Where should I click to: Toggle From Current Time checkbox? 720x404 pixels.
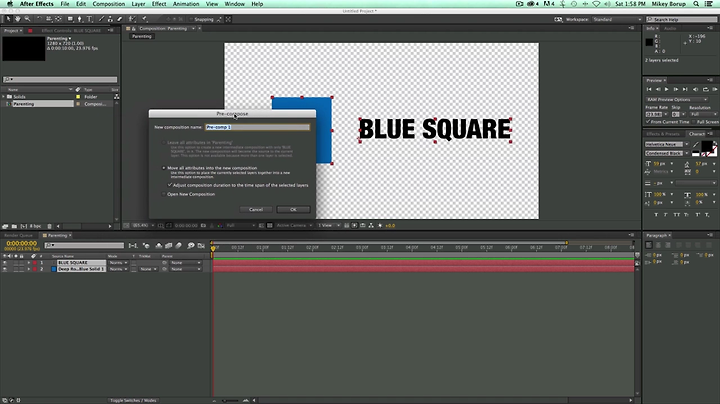(x=648, y=122)
